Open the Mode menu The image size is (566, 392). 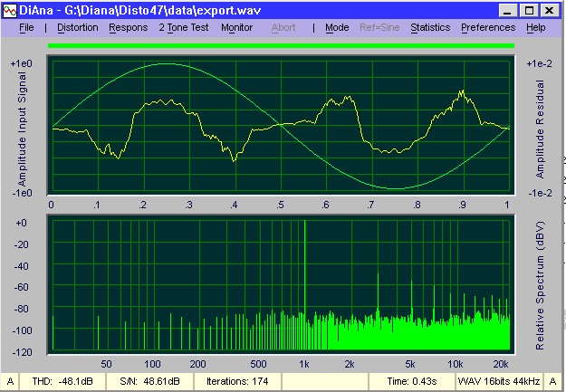337,27
